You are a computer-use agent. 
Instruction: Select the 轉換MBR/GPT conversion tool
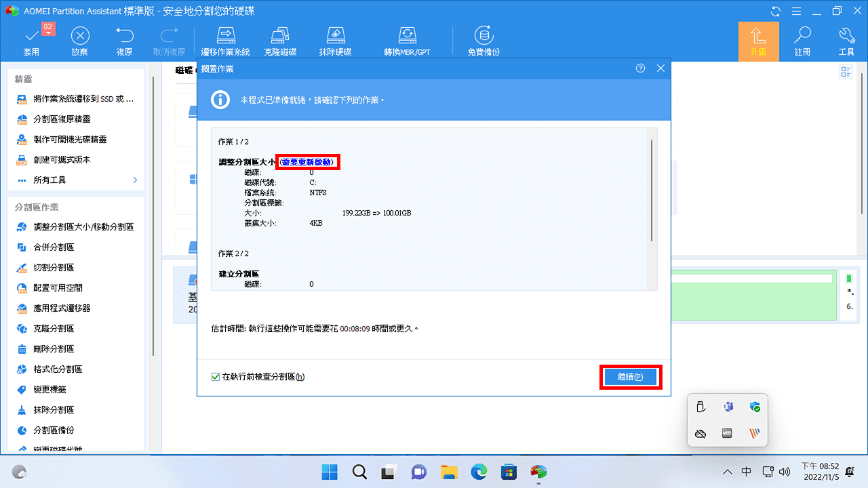[407, 40]
